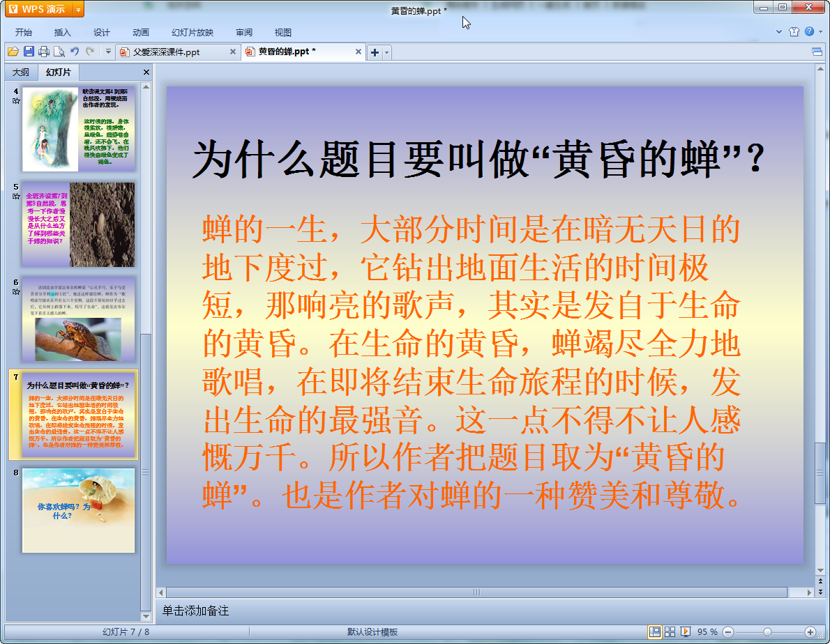
Task: Click the horizontal scrollbar right arrow
Action: (809, 592)
